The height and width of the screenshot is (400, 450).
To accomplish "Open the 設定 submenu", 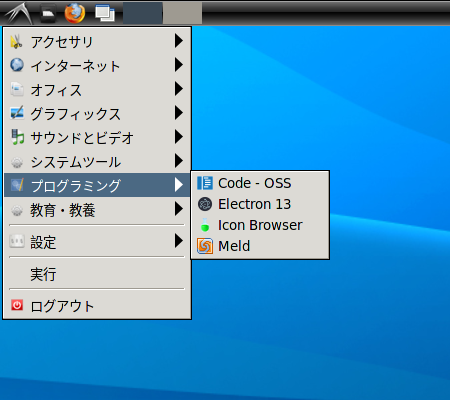I will (x=97, y=241).
